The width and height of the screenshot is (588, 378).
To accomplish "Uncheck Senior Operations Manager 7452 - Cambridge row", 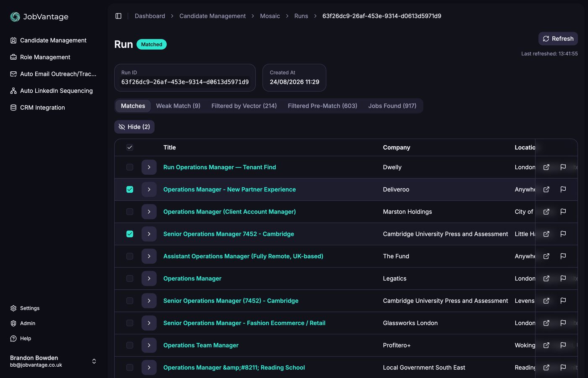I will [x=130, y=234].
